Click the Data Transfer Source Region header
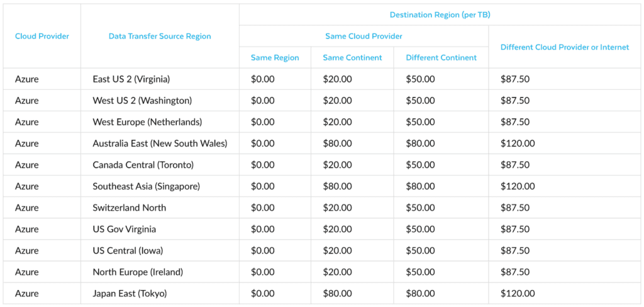 click(160, 36)
